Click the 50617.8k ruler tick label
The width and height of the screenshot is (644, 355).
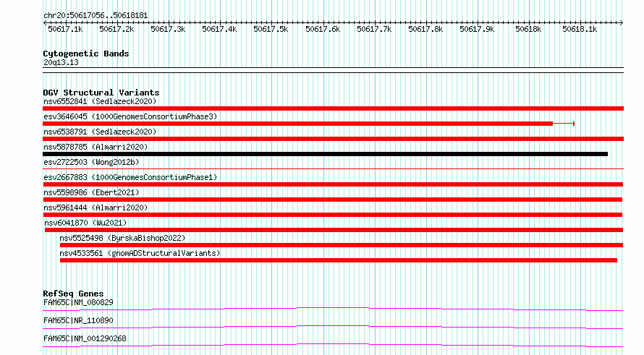click(x=425, y=29)
